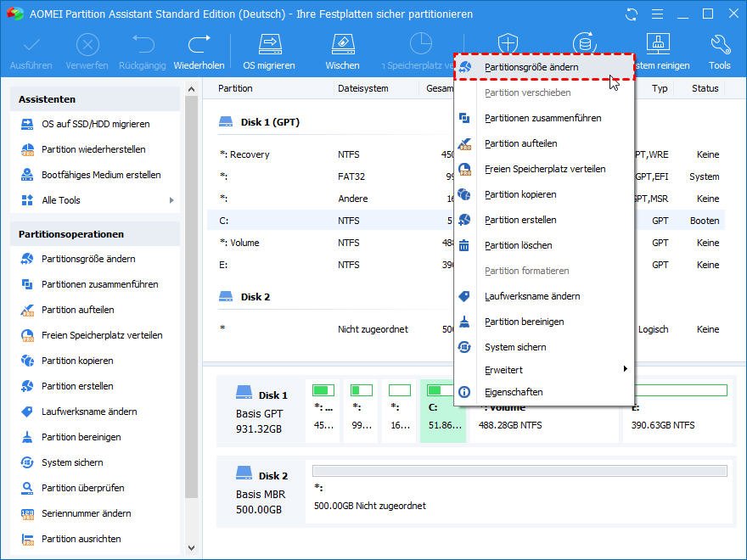Click sidebar Laufwerksname ändern icon

pos(27,412)
